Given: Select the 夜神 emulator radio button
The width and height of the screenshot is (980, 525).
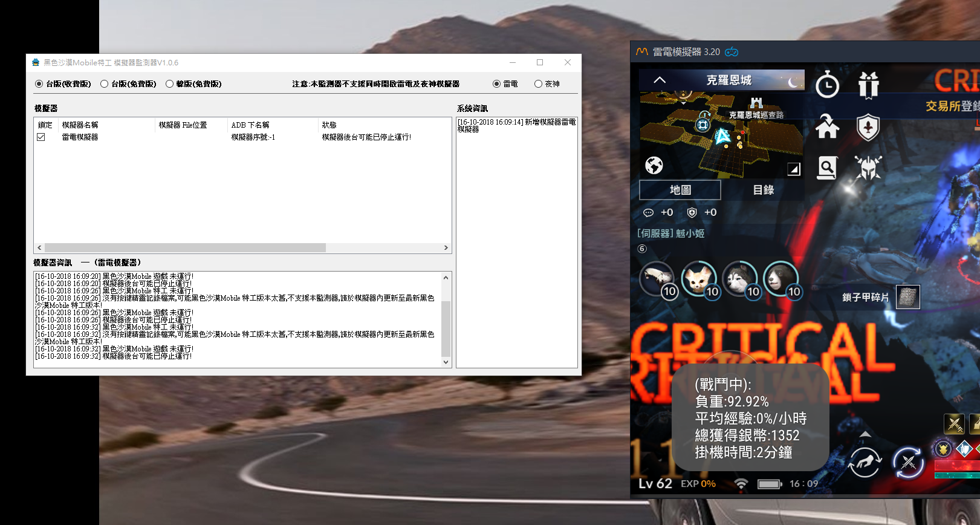Looking at the screenshot, I should (539, 84).
